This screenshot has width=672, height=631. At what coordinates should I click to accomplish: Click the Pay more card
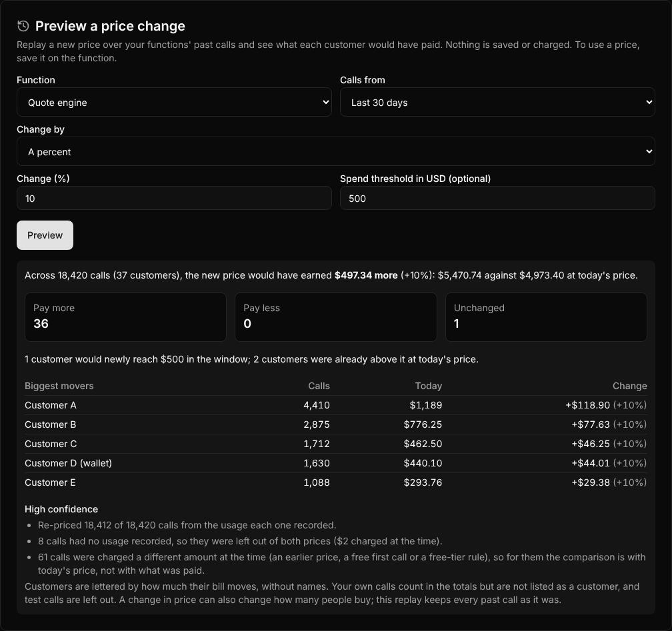[x=125, y=317]
